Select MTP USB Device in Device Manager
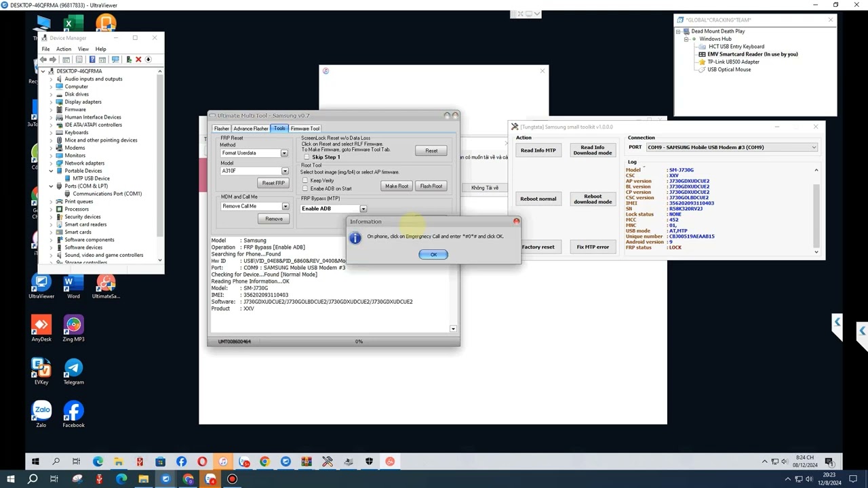868x488 pixels. (91, 178)
